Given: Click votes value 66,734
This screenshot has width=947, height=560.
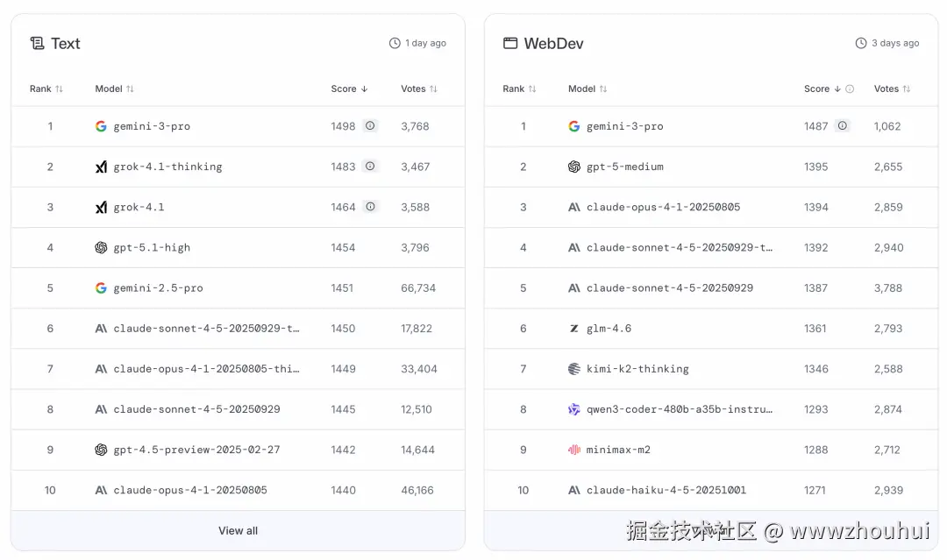Looking at the screenshot, I should pyautogui.click(x=418, y=287).
